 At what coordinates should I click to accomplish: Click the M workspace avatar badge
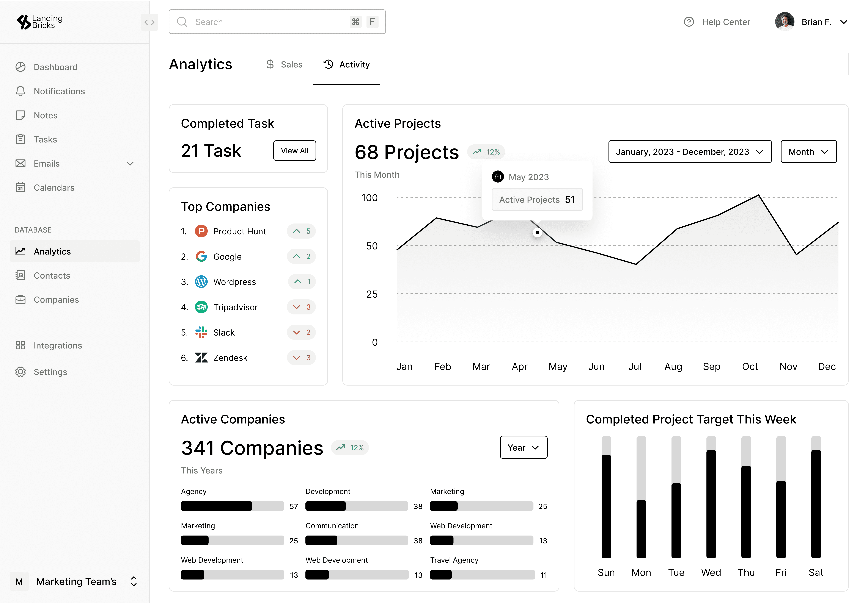tap(19, 581)
